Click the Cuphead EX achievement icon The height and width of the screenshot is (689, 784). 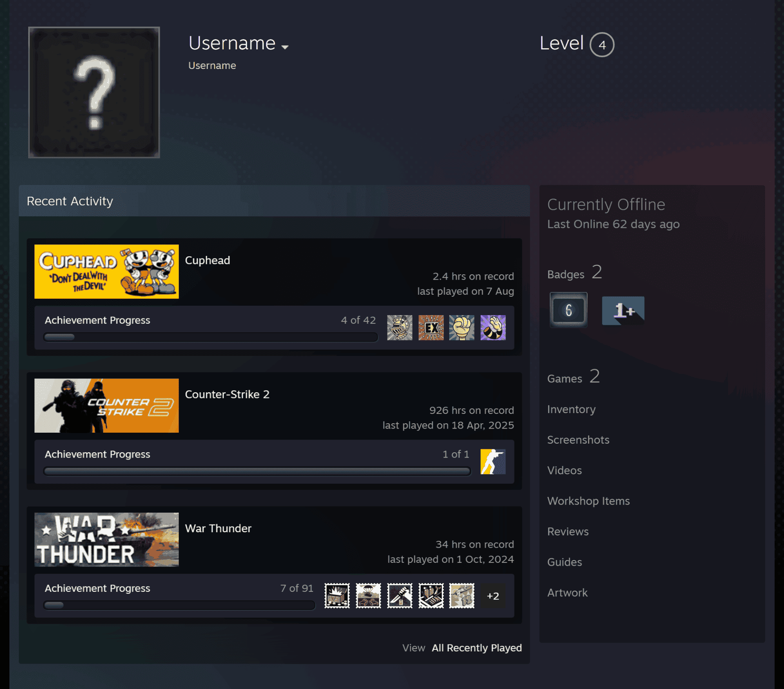pos(431,327)
